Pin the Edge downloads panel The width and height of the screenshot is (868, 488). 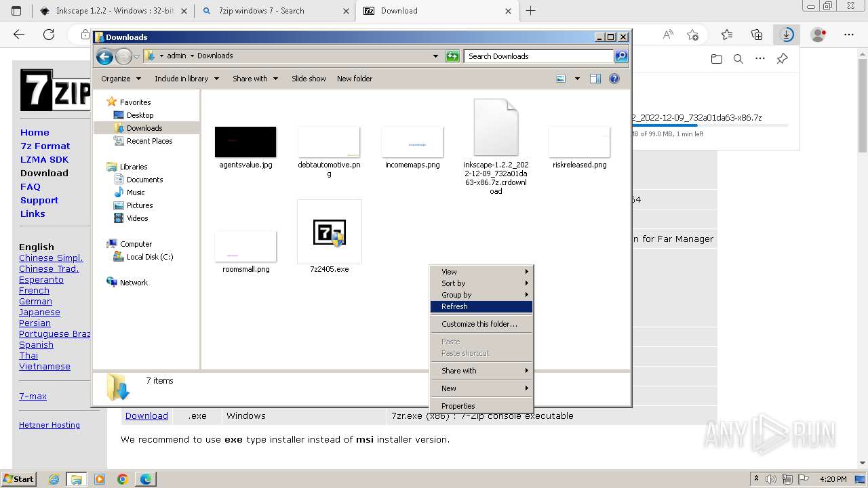[x=782, y=59]
